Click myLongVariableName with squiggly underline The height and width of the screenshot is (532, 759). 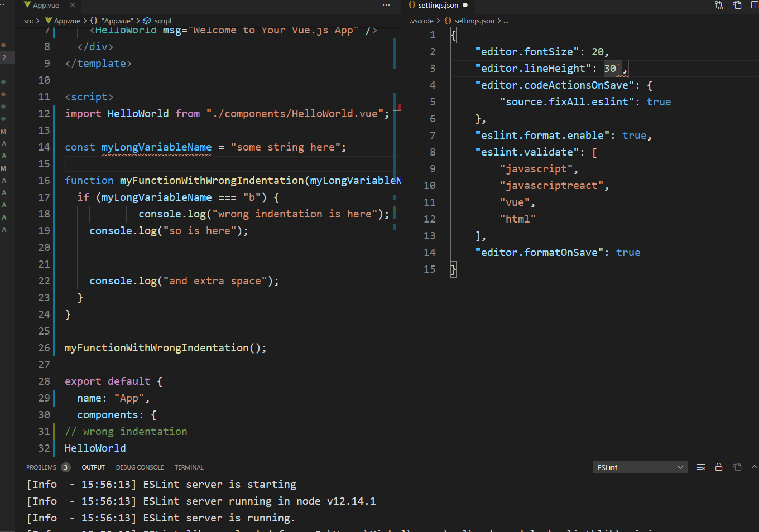pos(156,147)
